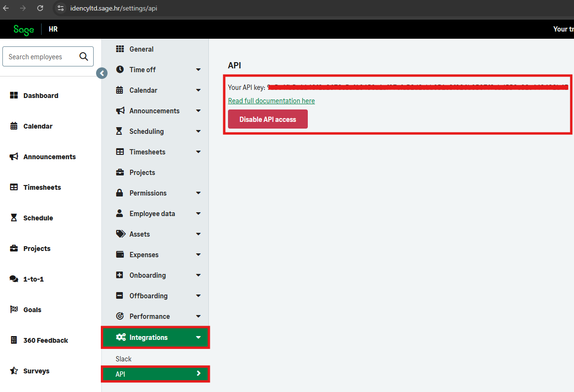Image resolution: width=574 pixels, height=392 pixels.
Task: Expand the Assets settings arrow
Action: (198, 234)
